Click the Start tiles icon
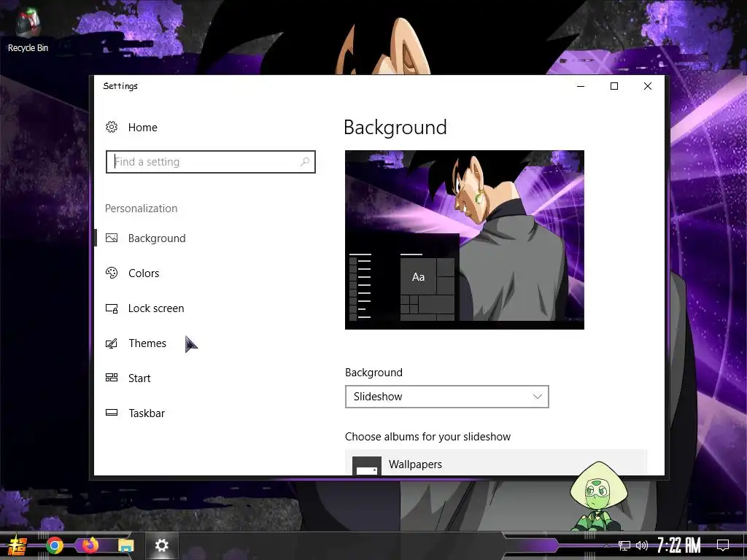Viewport: 747px width, 560px height. click(112, 378)
